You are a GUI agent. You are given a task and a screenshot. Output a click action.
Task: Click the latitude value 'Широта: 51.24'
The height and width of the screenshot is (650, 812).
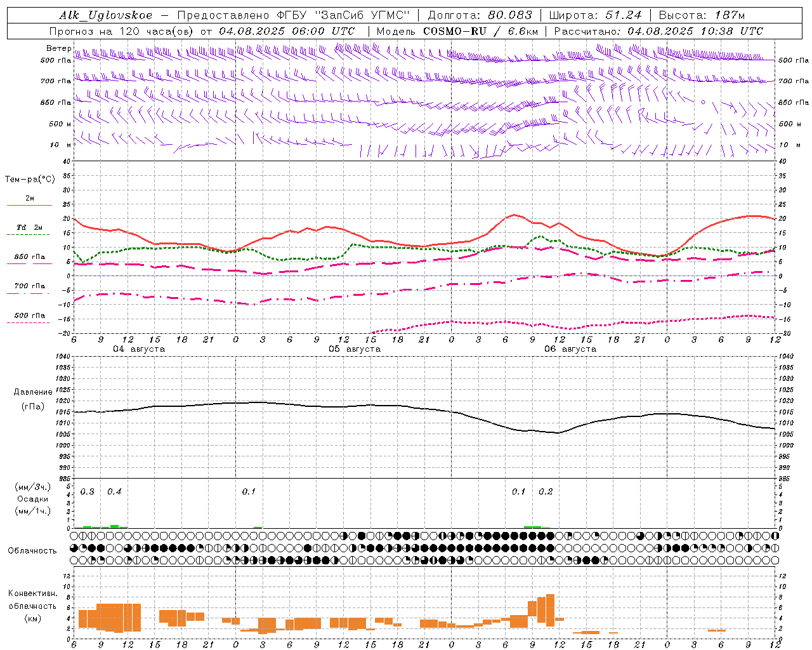tap(595, 15)
